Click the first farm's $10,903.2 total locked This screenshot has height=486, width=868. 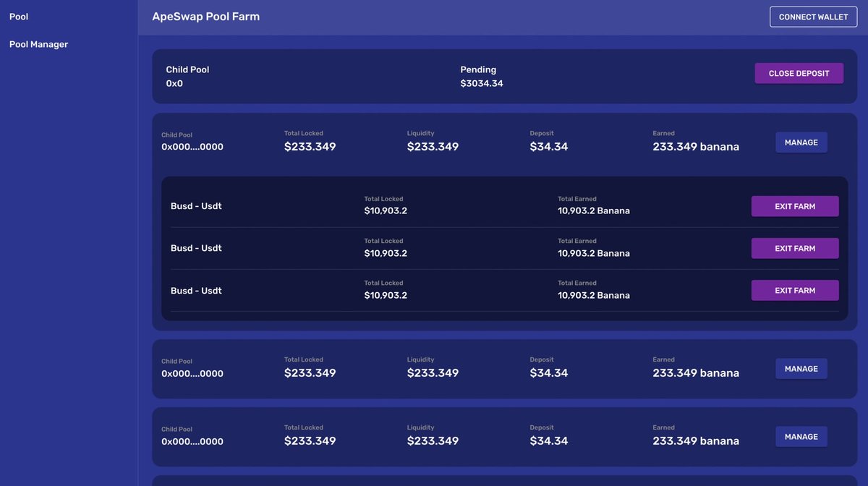click(x=386, y=211)
